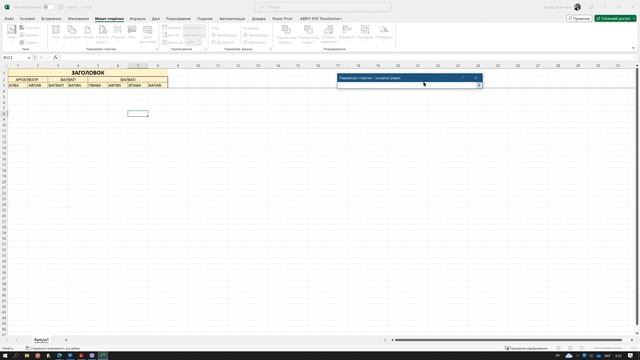640x360 pixels.
Task: Open the theme Colors dropdown
Action: coord(30,27)
